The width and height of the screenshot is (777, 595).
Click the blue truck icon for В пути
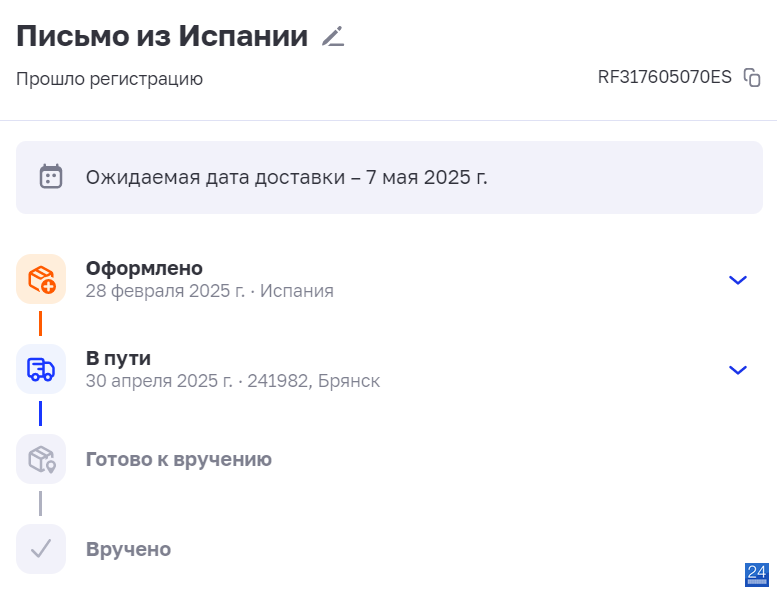41,370
